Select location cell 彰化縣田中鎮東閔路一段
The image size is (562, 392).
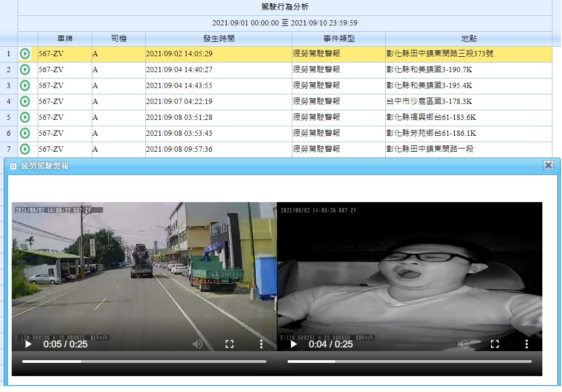point(469,149)
